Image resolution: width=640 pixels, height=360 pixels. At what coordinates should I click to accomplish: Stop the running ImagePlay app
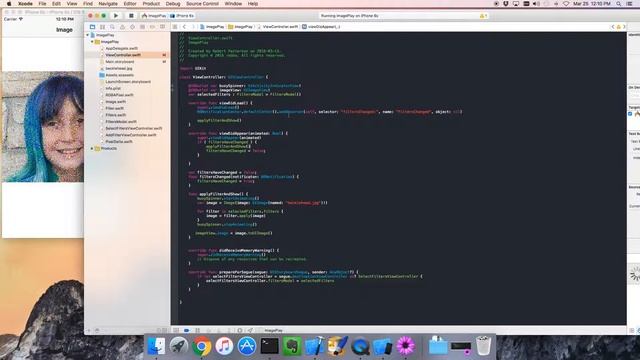point(131,16)
